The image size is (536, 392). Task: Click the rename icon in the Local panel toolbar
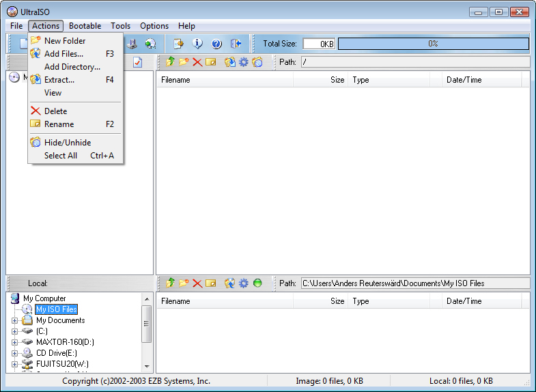pos(211,283)
